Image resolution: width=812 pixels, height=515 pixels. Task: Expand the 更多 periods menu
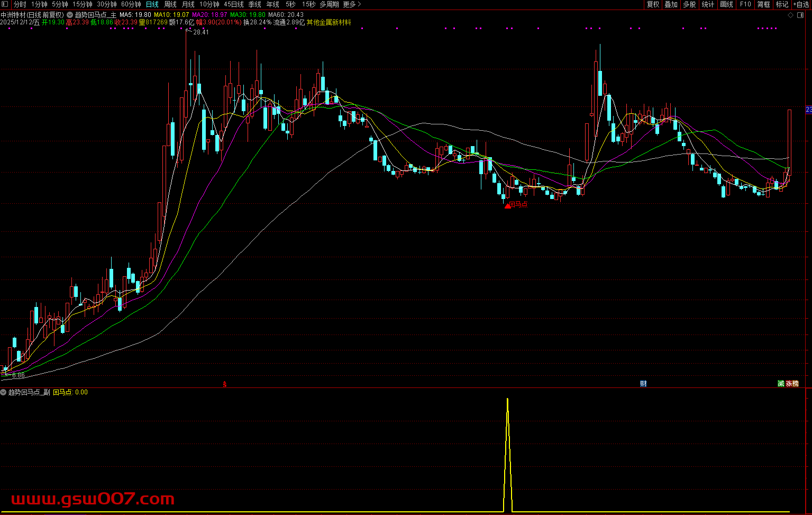coord(352,4)
